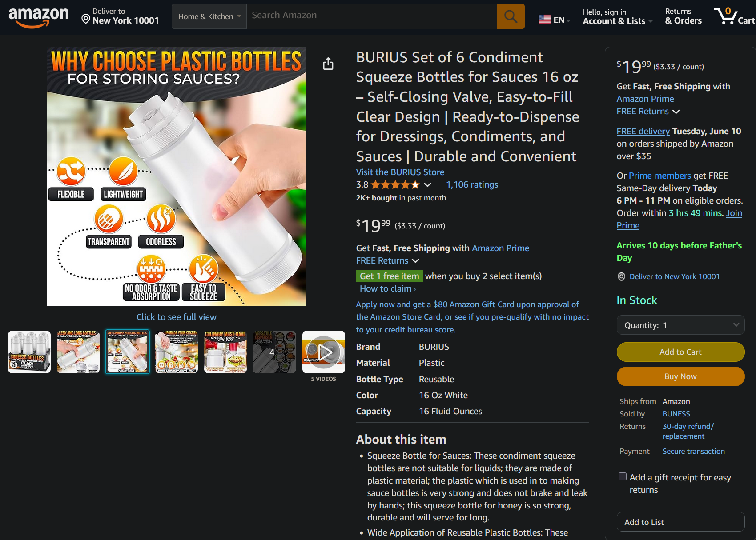Check the gift receipt checkbox
756x540 pixels.
point(623,477)
